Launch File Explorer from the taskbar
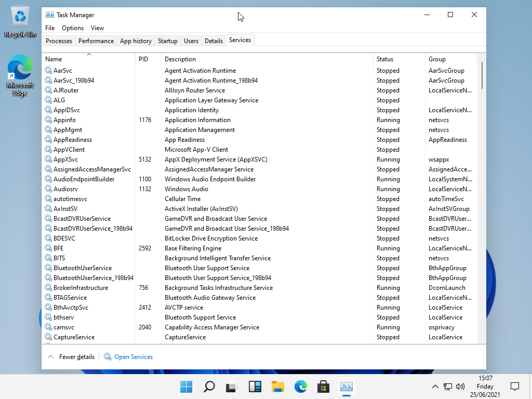This screenshot has height=399, width=532. 278,387
